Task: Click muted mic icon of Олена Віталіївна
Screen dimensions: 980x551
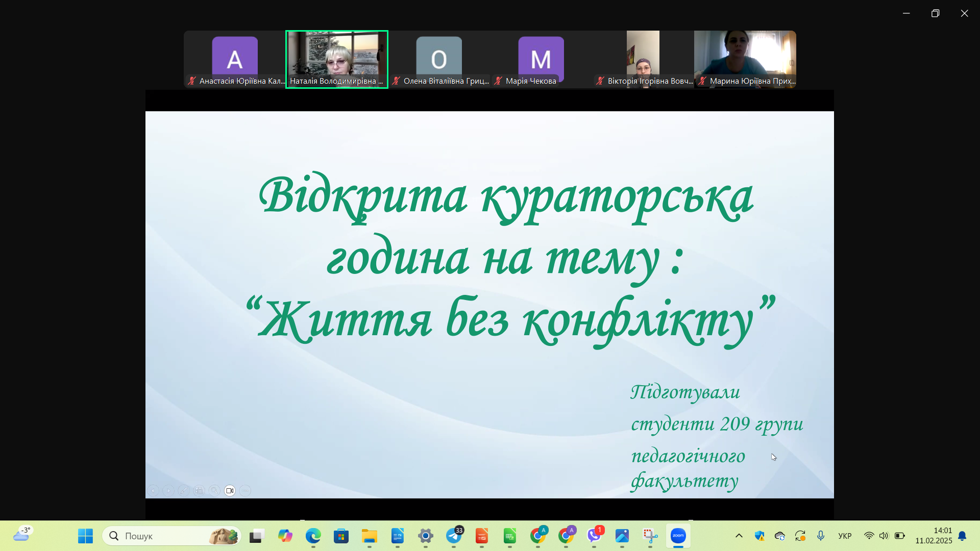Action: 396,81
